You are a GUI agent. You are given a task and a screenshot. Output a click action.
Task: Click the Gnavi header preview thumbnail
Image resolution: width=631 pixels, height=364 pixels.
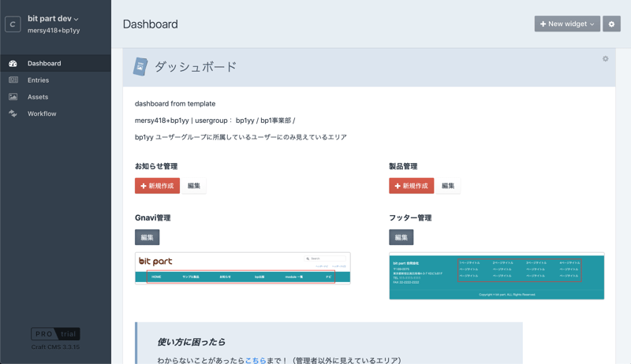[242, 268]
